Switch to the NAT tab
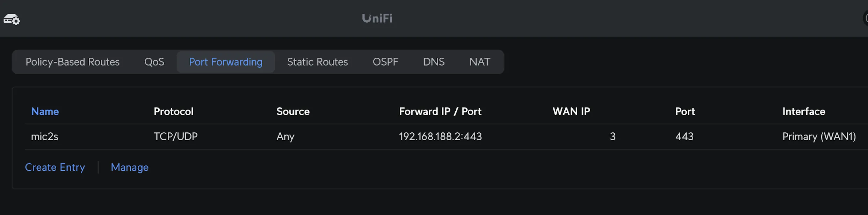The width and height of the screenshot is (868, 215). [x=480, y=62]
